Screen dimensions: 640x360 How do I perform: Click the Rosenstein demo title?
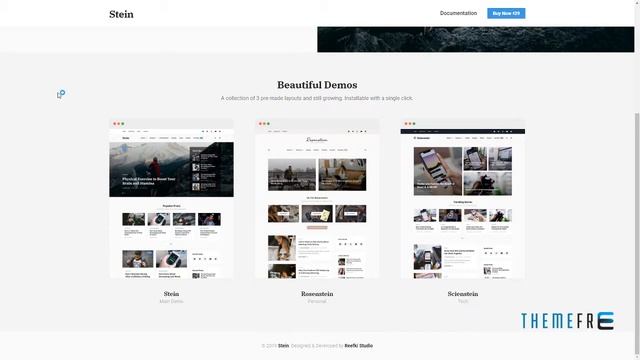[317, 294]
